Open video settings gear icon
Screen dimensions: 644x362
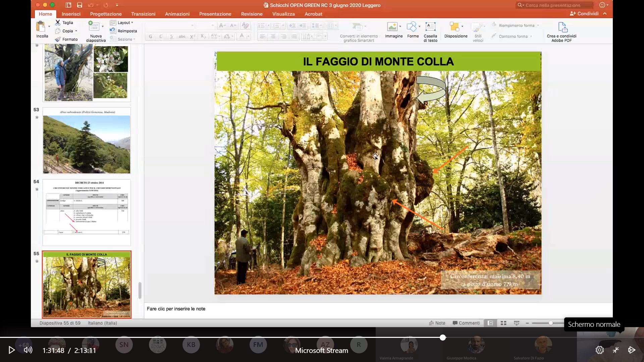599,350
